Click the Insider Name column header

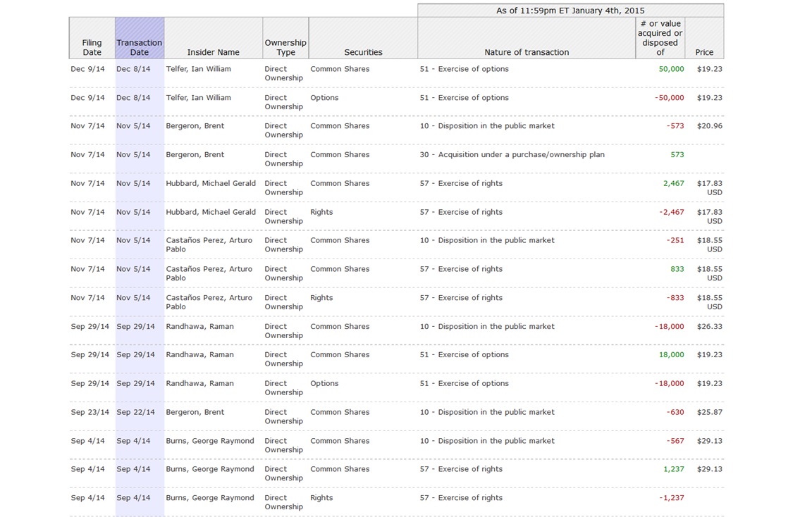213,52
